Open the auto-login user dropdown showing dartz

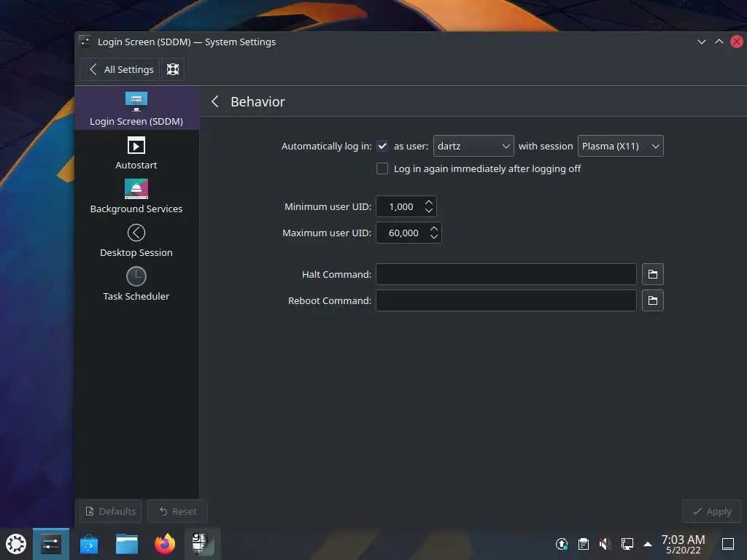click(x=473, y=146)
